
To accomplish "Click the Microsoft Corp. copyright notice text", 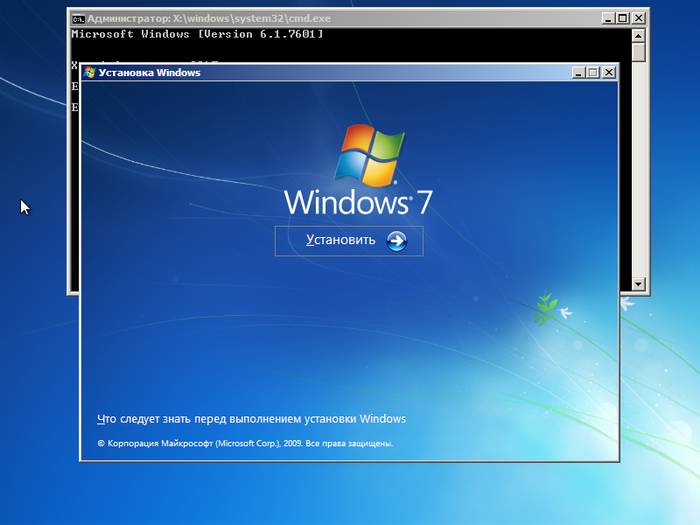I will pyautogui.click(x=245, y=443).
